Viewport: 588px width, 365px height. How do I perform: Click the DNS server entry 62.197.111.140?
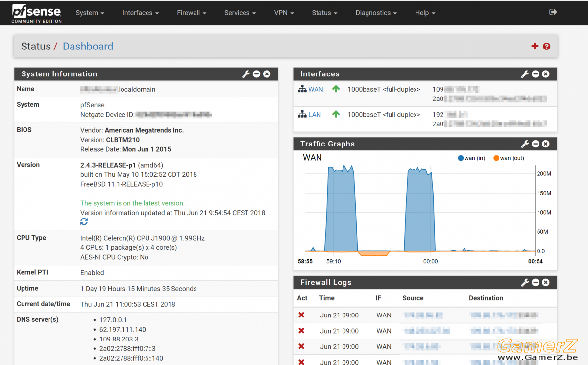point(122,330)
